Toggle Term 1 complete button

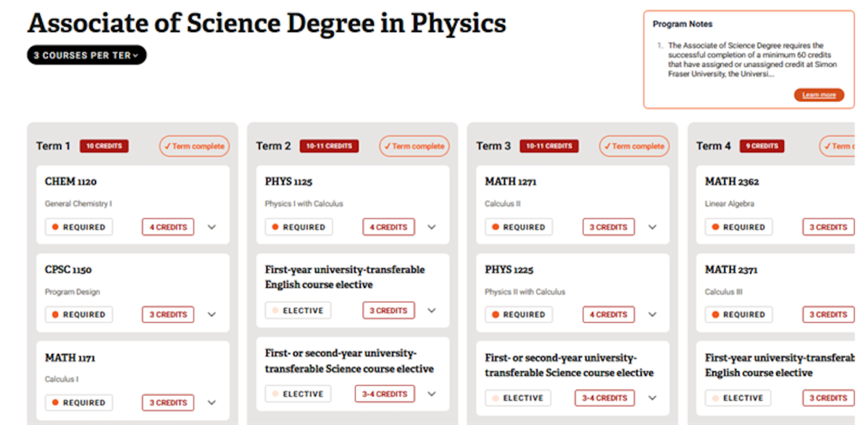(x=194, y=146)
